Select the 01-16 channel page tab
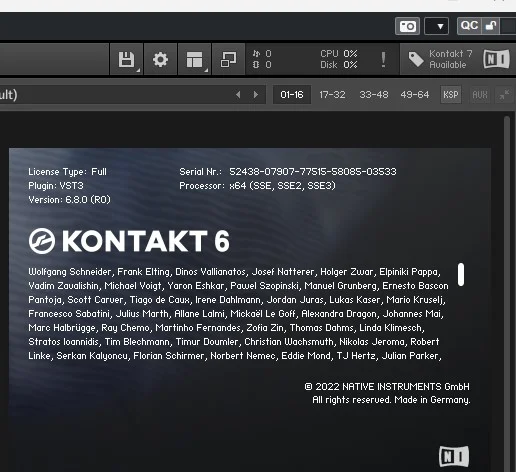This screenshot has height=472, width=516. click(x=292, y=95)
